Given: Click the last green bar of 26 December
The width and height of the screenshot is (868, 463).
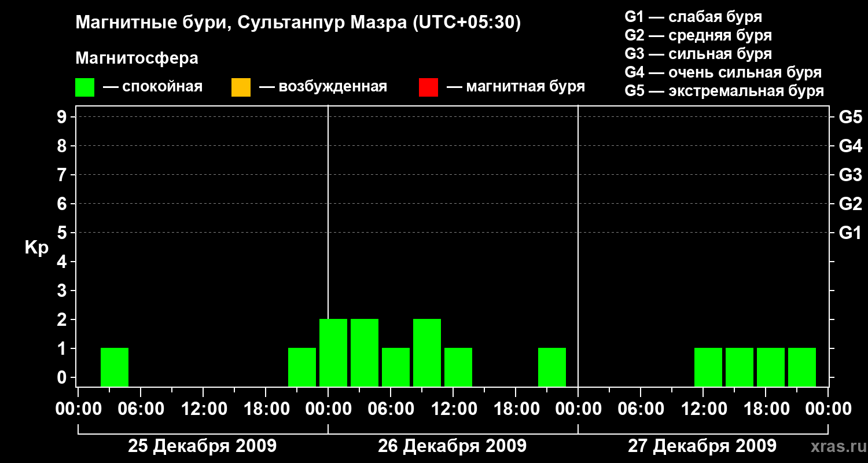Looking at the screenshot, I should point(552,367).
